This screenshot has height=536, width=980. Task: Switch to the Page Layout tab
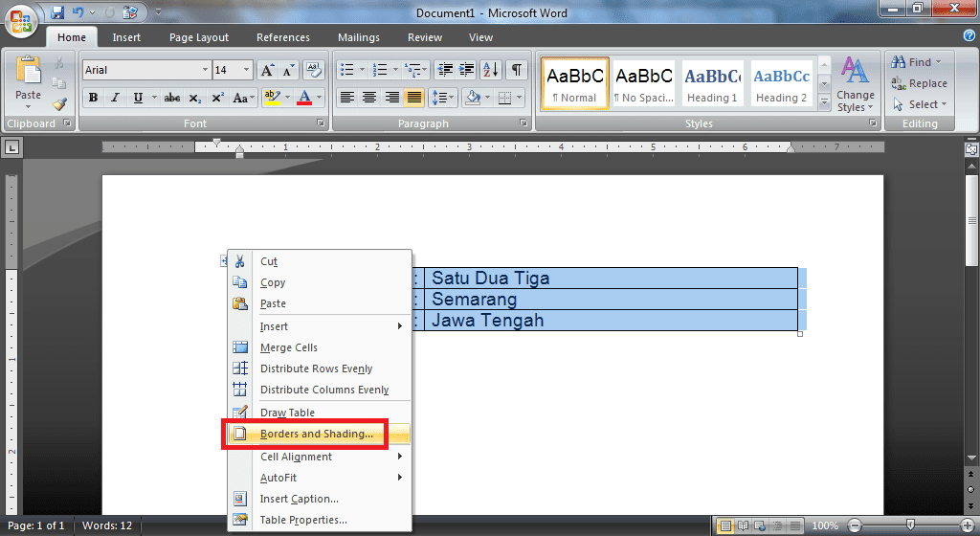pyautogui.click(x=199, y=37)
